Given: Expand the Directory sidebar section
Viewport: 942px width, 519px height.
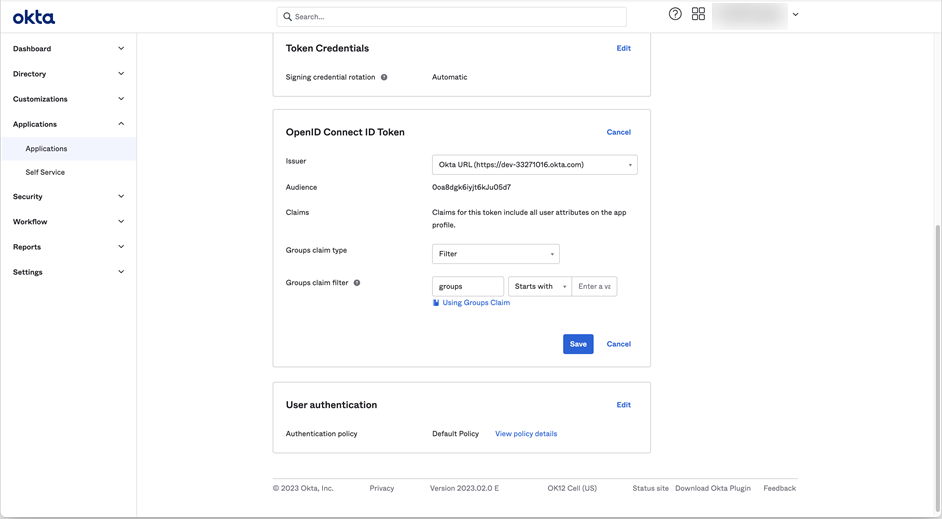Looking at the screenshot, I should coord(68,74).
